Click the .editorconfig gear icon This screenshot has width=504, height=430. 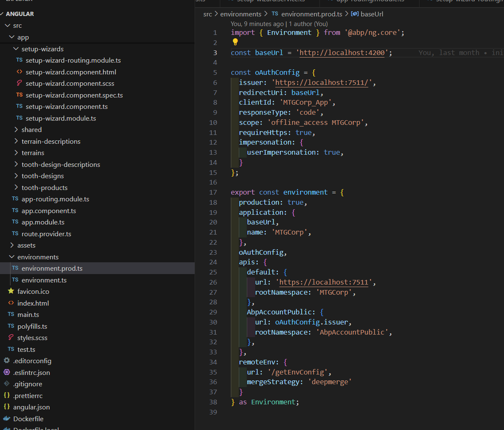(7, 361)
